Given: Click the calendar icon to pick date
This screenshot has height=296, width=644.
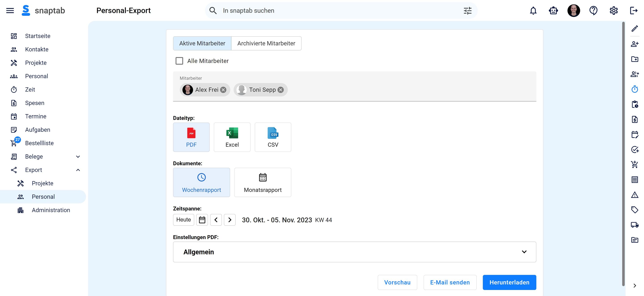Looking at the screenshot, I should point(202,220).
